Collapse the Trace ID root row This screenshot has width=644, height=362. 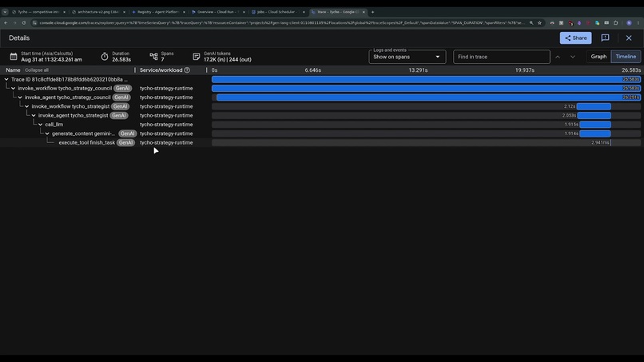[x=6, y=79]
